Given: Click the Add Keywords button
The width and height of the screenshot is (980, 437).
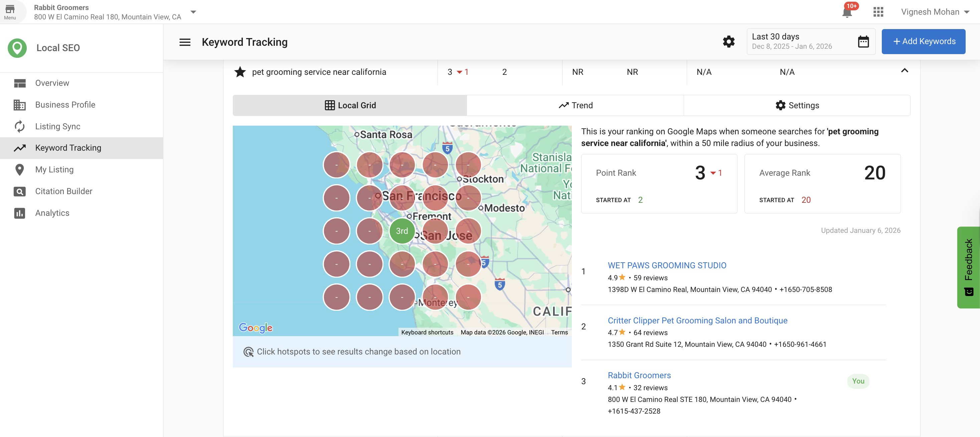Looking at the screenshot, I should click(x=924, y=41).
